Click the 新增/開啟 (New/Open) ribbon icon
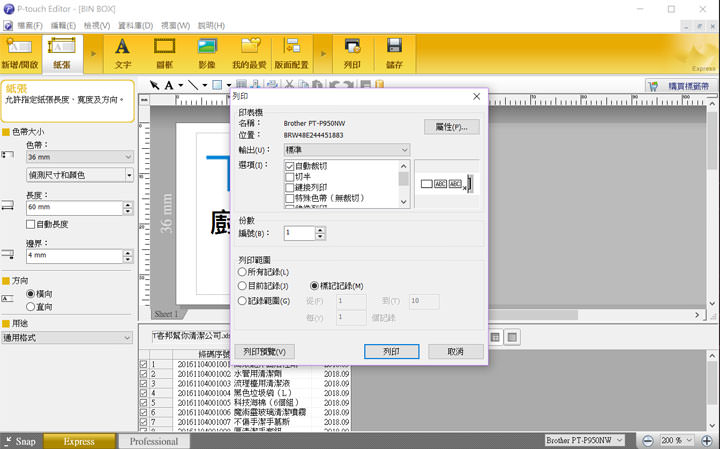This screenshot has height=449, width=720. (20, 54)
